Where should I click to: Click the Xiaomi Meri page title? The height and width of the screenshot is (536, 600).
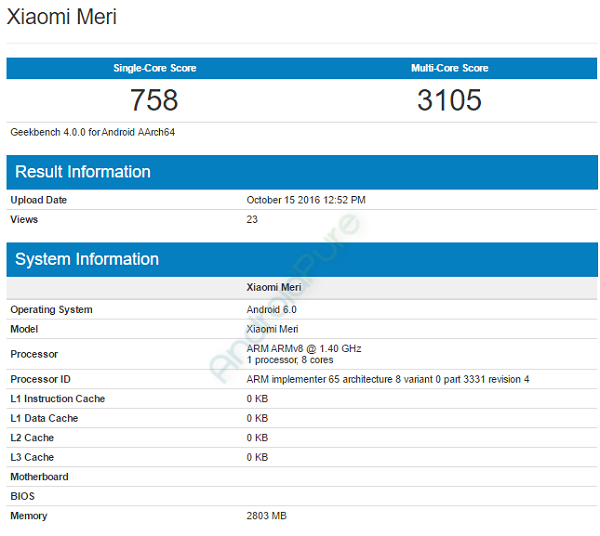click(62, 17)
